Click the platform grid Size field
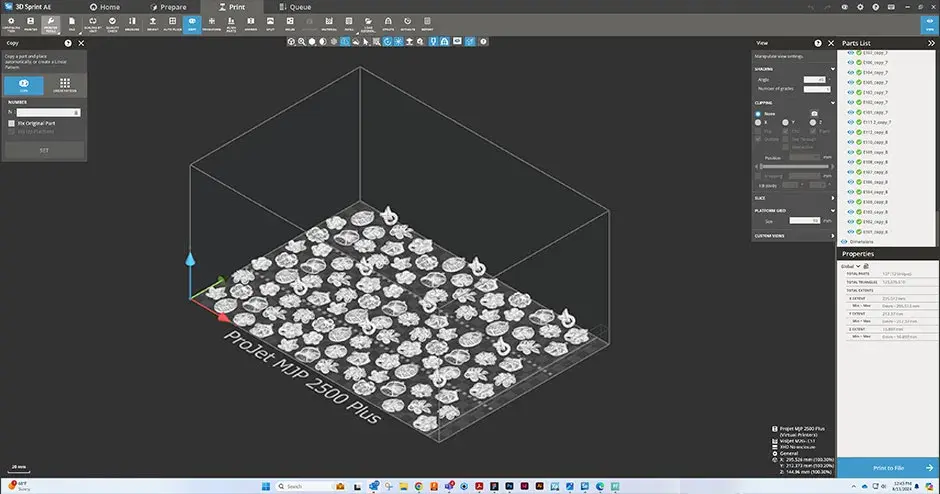 pyautogui.click(x=804, y=221)
